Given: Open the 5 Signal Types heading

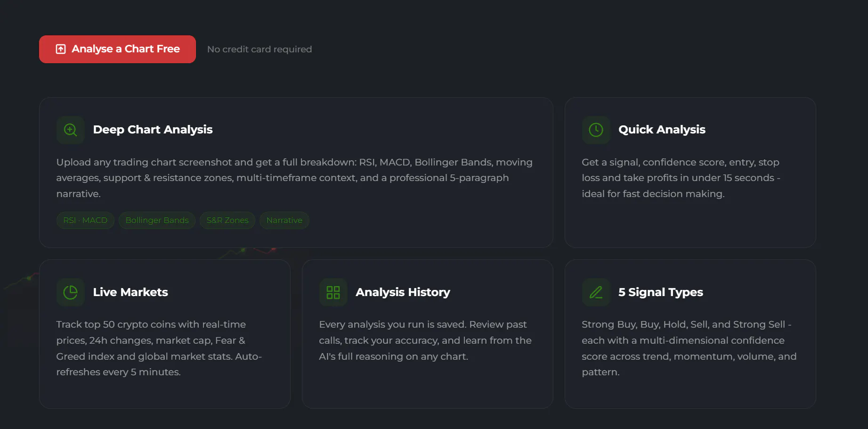Looking at the screenshot, I should tap(660, 292).
